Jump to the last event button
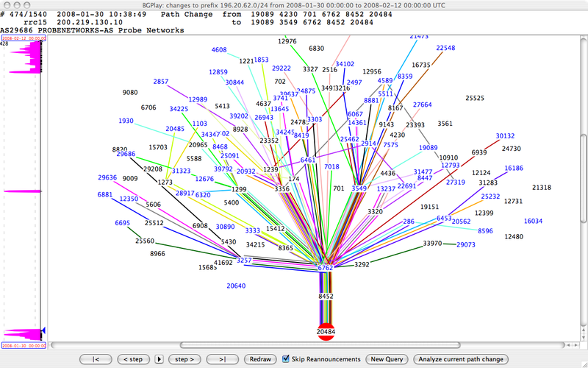588x368 pixels. click(x=222, y=359)
